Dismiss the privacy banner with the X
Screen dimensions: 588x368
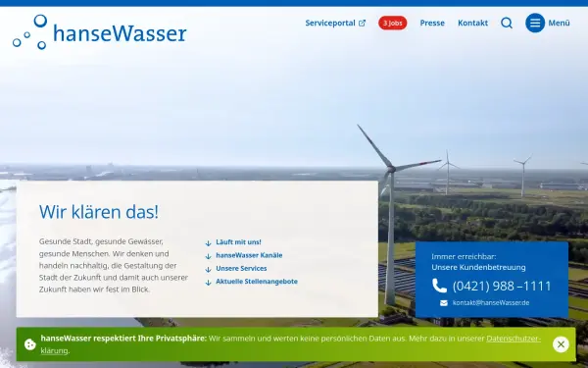pyautogui.click(x=561, y=344)
